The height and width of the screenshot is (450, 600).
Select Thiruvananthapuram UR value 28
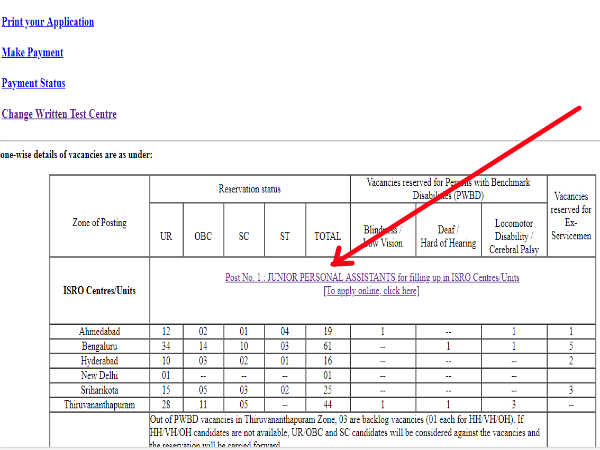(166, 405)
